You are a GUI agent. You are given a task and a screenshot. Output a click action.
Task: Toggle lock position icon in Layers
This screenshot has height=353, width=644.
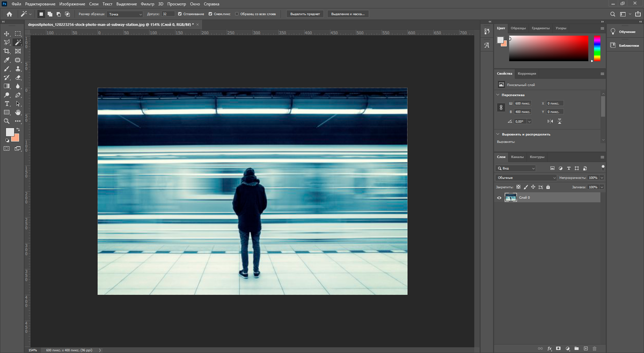click(x=533, y=187)
